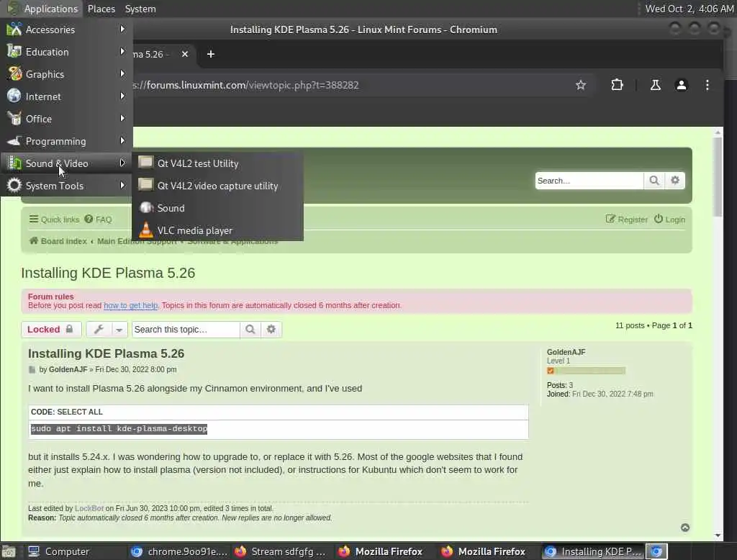The height and width of the screenshot is (560, 737).
Task: Click the topic search magnifier button
Action: coord(250,329)
